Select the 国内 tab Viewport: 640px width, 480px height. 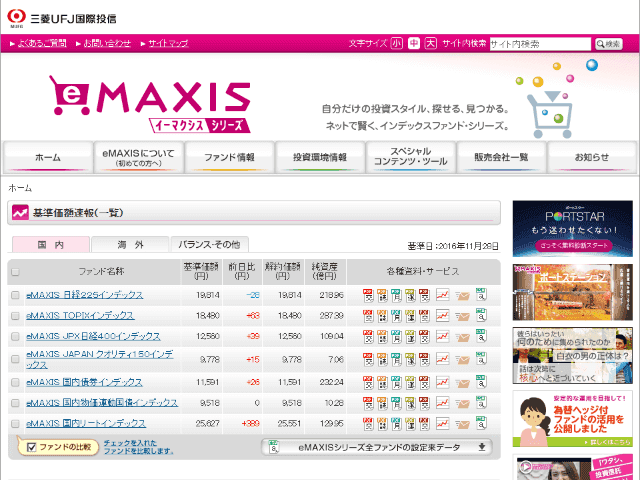[x=51, y=244]
